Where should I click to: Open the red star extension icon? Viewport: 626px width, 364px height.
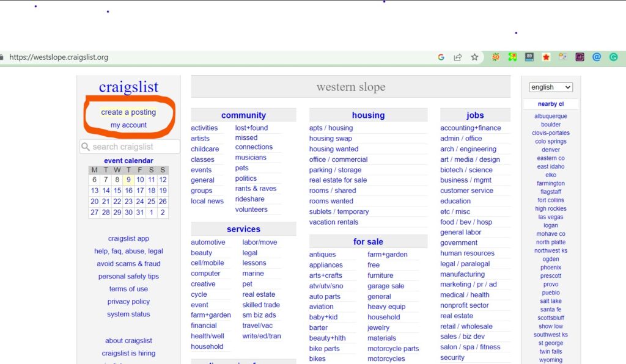pos(546,57)
